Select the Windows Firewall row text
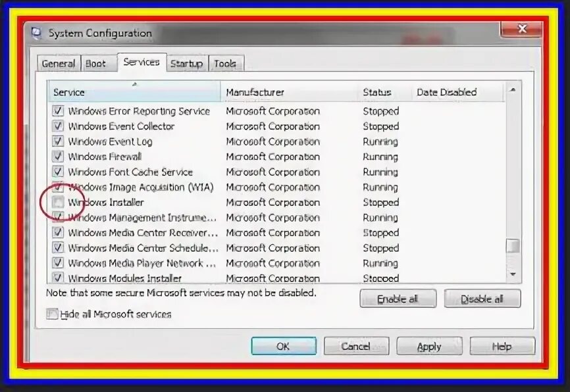The width and height of the screenshot is (570, 392). pyautogui.click(x=105, y=157)
